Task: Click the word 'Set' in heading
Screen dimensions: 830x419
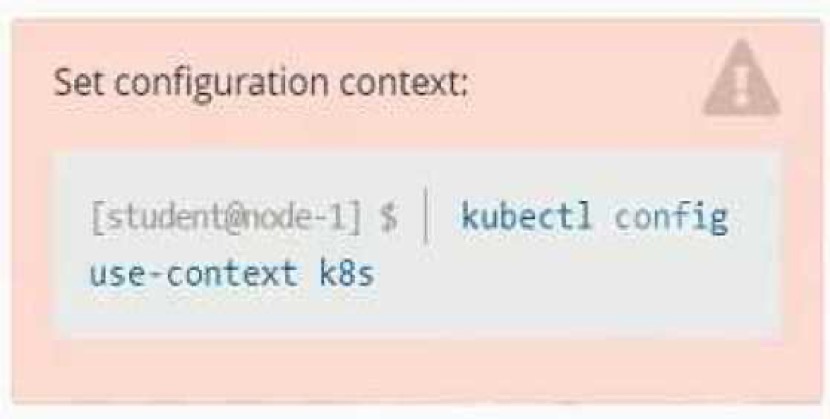Action: click(79, 82)
